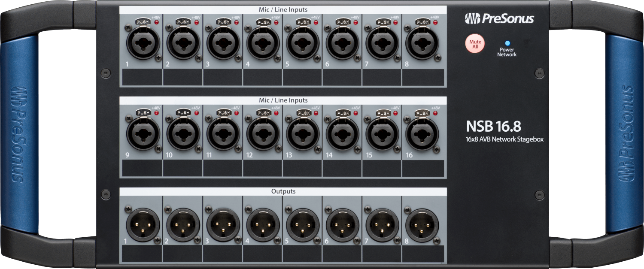Screen dimensions: 644x269
Task: Click the XLR connector for output 4
Action: 263,225
